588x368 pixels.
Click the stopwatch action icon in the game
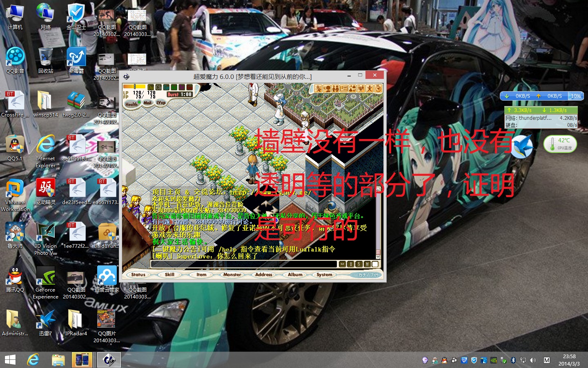[x=378, y=88]
